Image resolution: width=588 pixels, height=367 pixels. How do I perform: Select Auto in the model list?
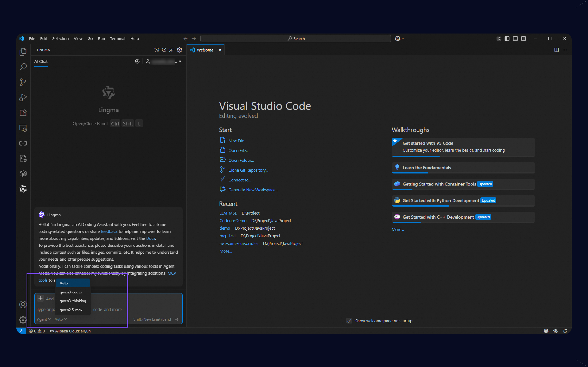pos(73,283)
